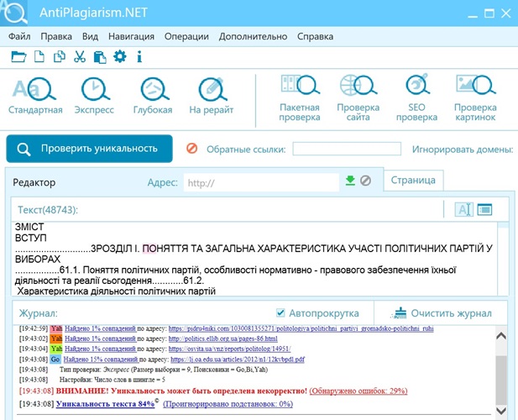Viewport: 518px width, 420px height.
Task: Open file with the folder icon
Action: click(x=18, y=57)
